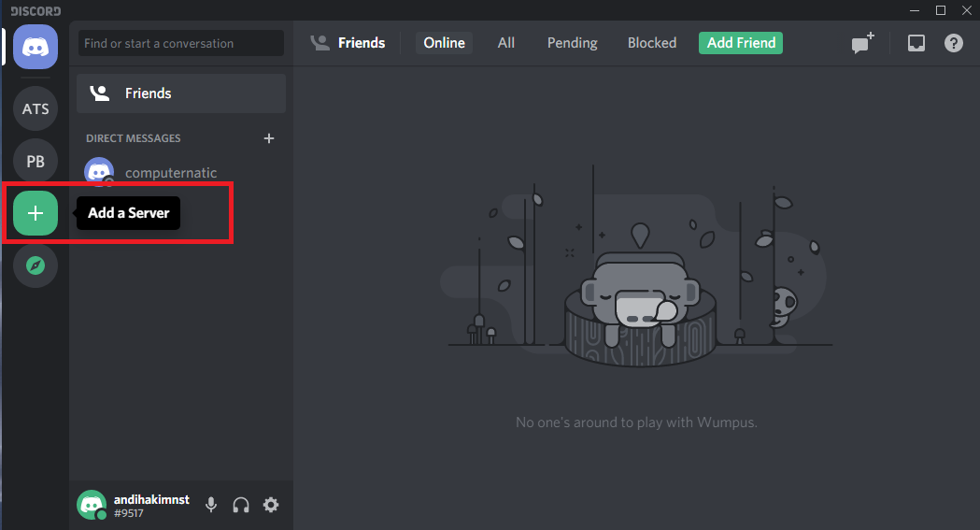This screenshot has height=530, width=980.
Task: Create a new DM with plus icon
Action: coord(269,138)
